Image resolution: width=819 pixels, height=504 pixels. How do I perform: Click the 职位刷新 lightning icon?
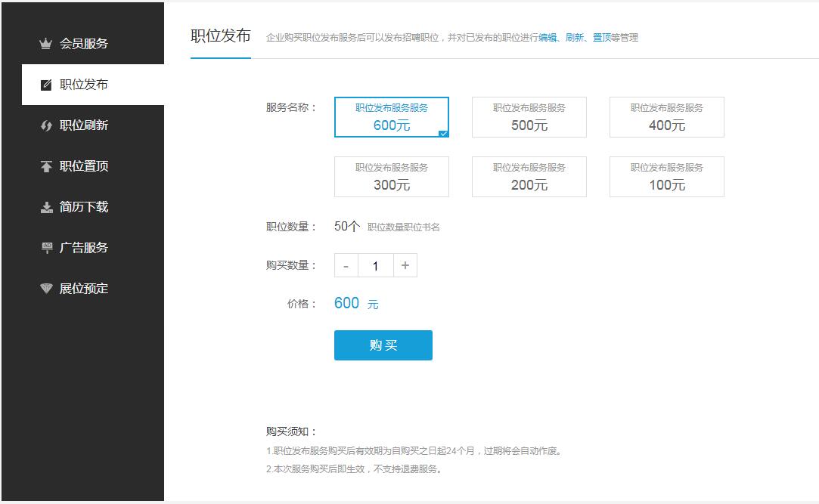pos(45,125)
